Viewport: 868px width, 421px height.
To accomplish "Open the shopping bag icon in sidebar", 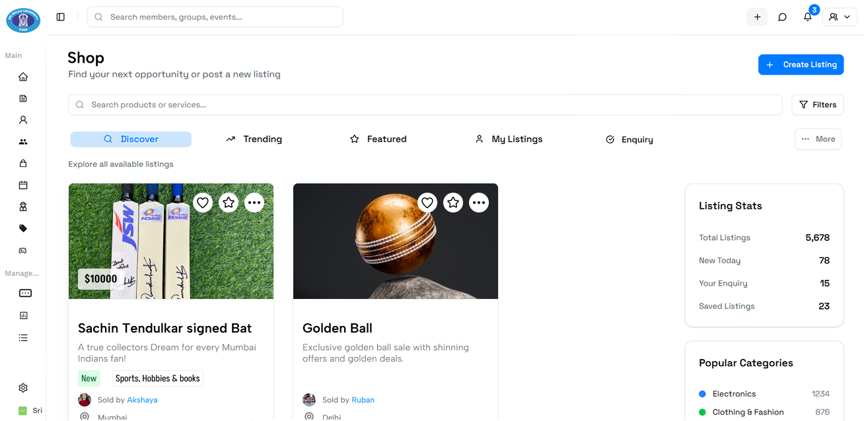I will [23, 164].
